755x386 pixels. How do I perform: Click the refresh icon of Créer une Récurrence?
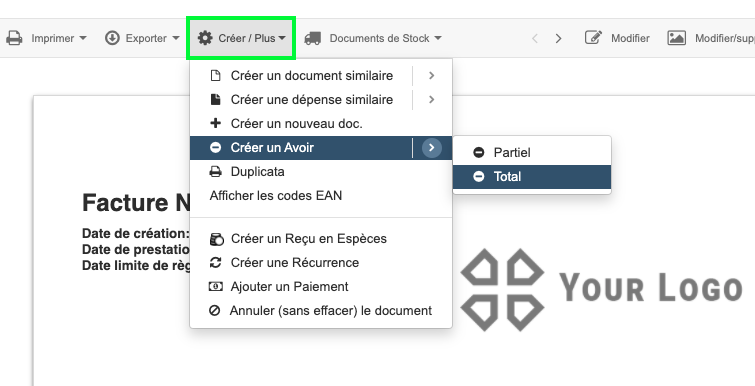coord(216,263)
